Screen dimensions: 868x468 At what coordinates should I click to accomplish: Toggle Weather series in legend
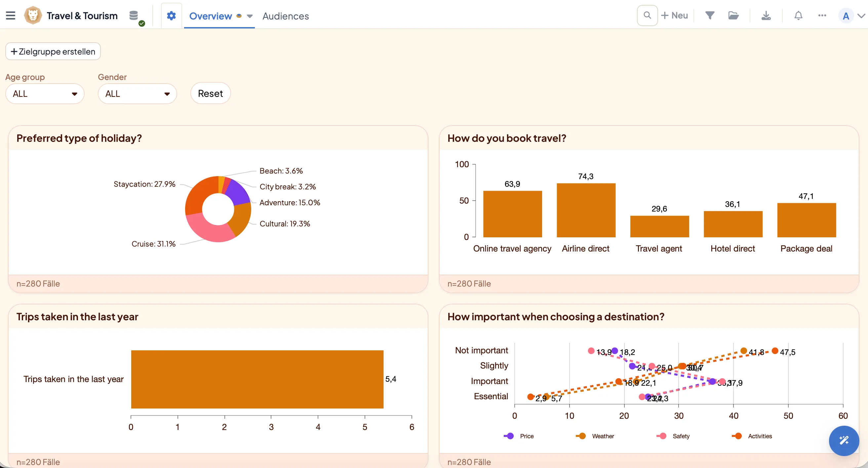coord(595,436)
